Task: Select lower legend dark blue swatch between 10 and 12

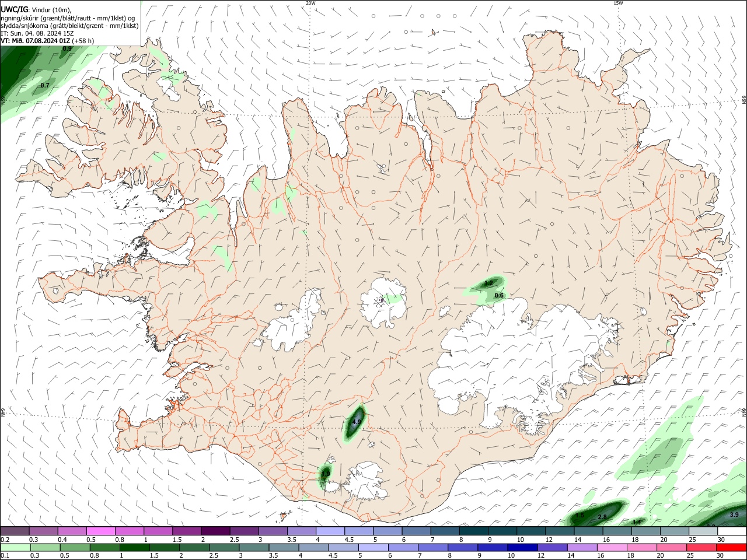Action: coord(523,547)
